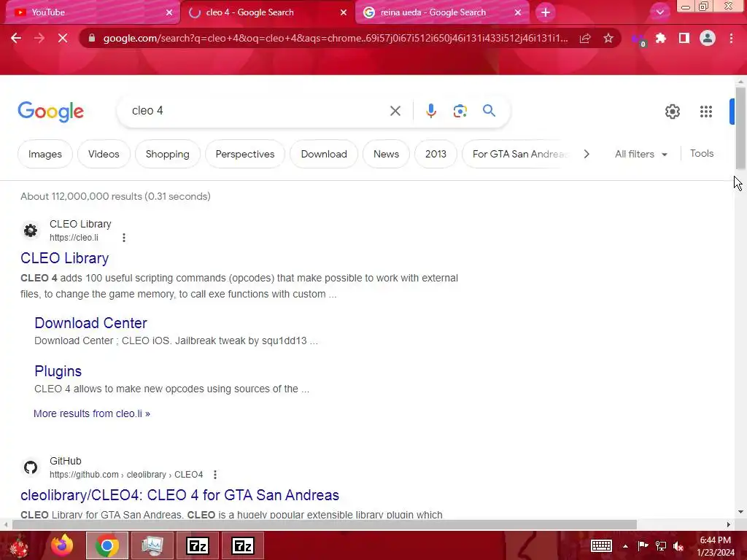Open the Google apps grid
Image resolution: width=747 pixels, height=560 pixels.
[x=706, y=112]
